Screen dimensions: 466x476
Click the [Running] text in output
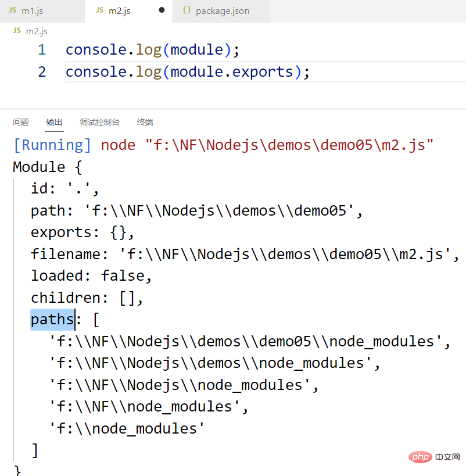tap(52, 145)
